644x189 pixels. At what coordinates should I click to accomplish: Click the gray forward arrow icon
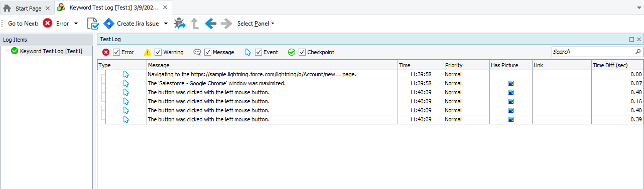coord(226,23)
